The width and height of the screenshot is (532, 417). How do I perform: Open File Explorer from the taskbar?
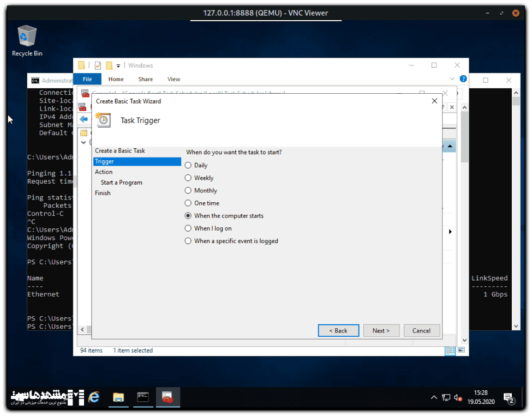click(118, 398)
